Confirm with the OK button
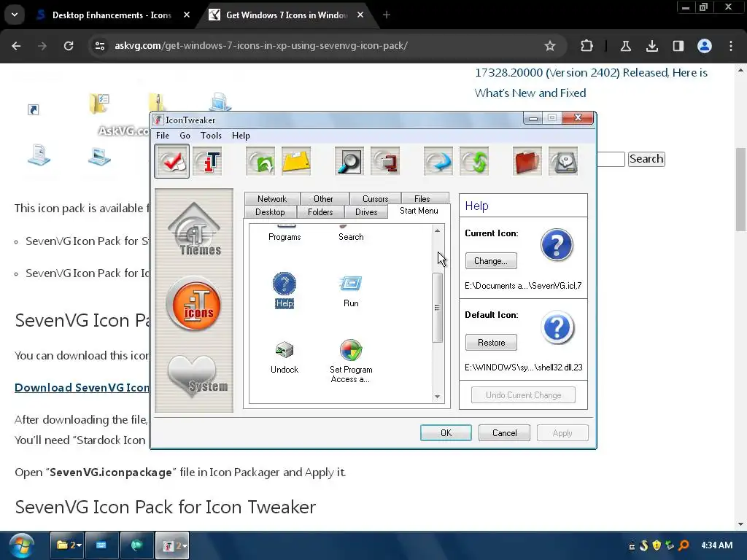This screenshot has width=747, height=560. point(446,433)
